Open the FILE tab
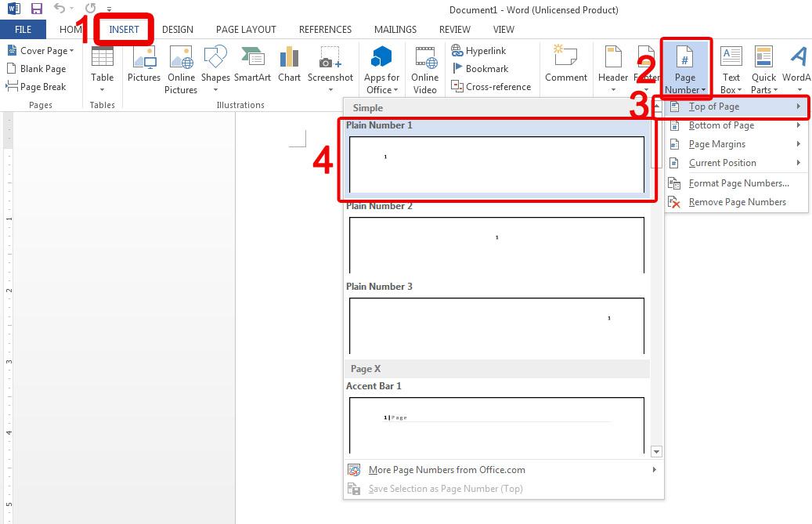The height and width of the screenshot is (524, 812). click(23, 30)
